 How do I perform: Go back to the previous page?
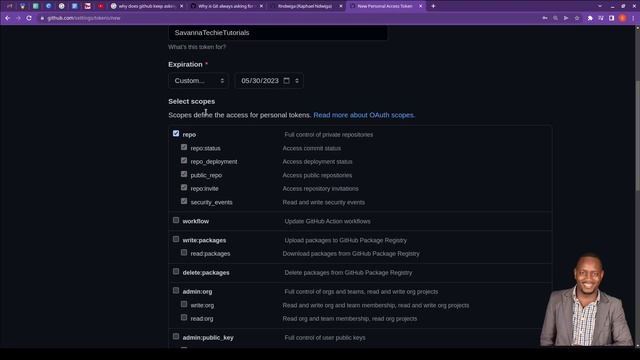point(7,18)
